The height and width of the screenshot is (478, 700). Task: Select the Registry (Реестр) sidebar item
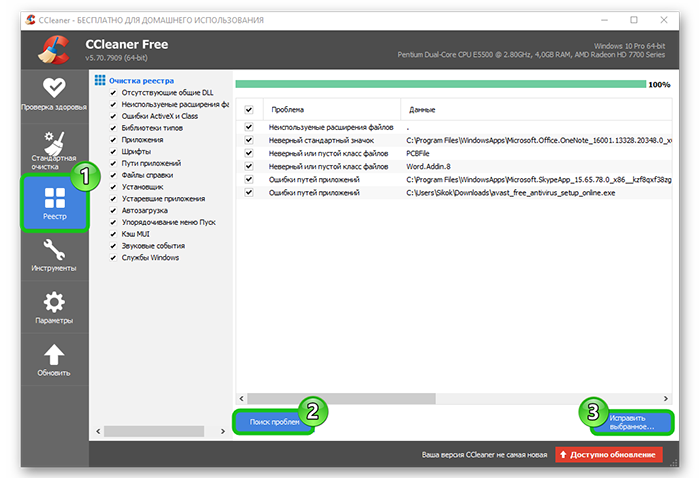[54, 204]
